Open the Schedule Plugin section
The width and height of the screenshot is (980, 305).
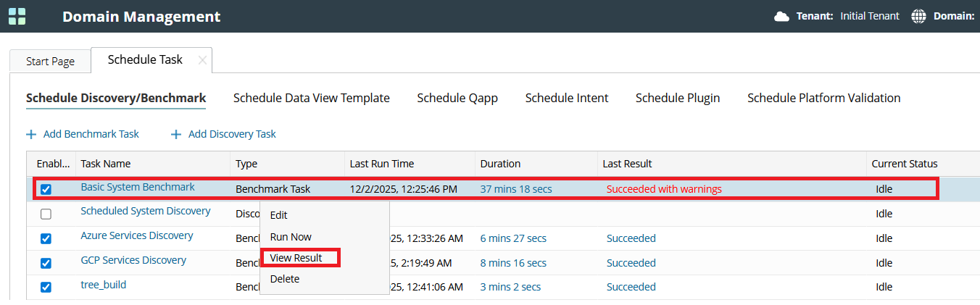pos(678,98)
